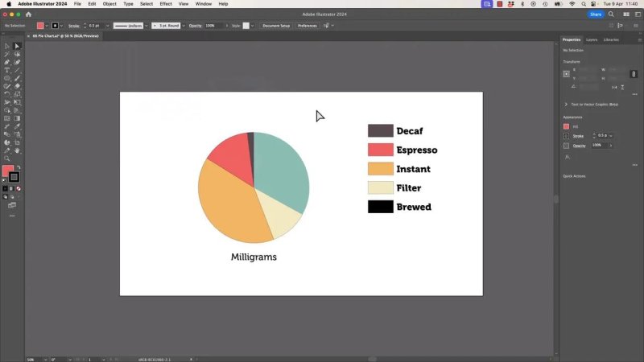Select the Selection tool (black arrow)

coord(7,46)
